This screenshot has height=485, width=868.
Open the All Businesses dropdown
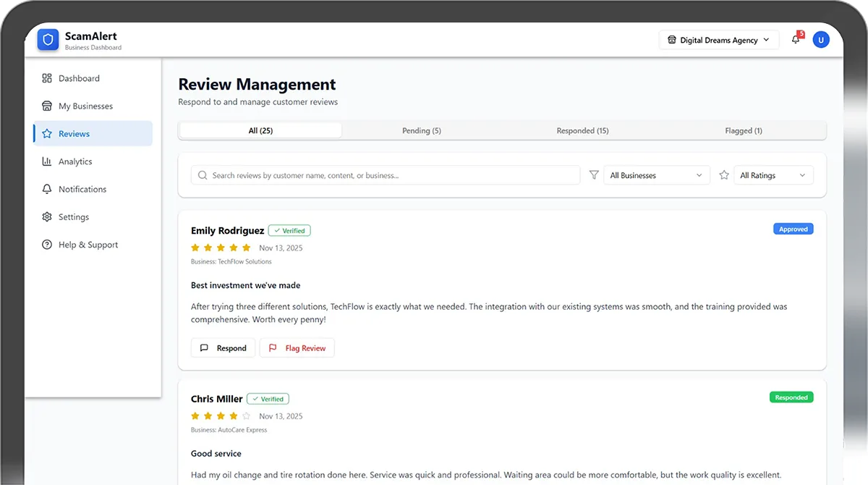click(x=656, y=175)
